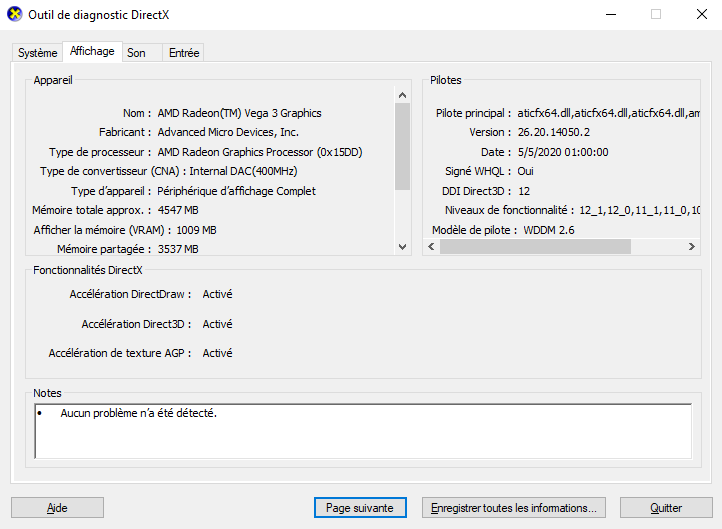Viewport: 722px width, 529px height.
Task: Click the 1009 MB VRAM value
Action: (x=196, y=230)
